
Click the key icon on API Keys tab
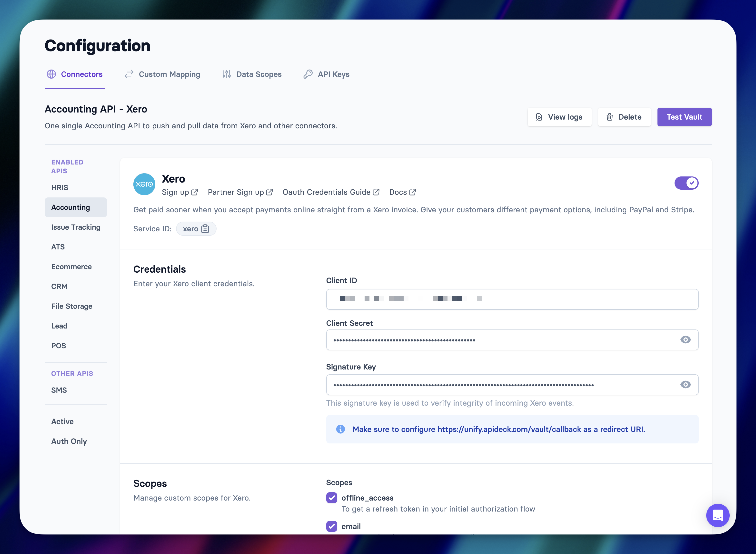click(x=308, y=74)
